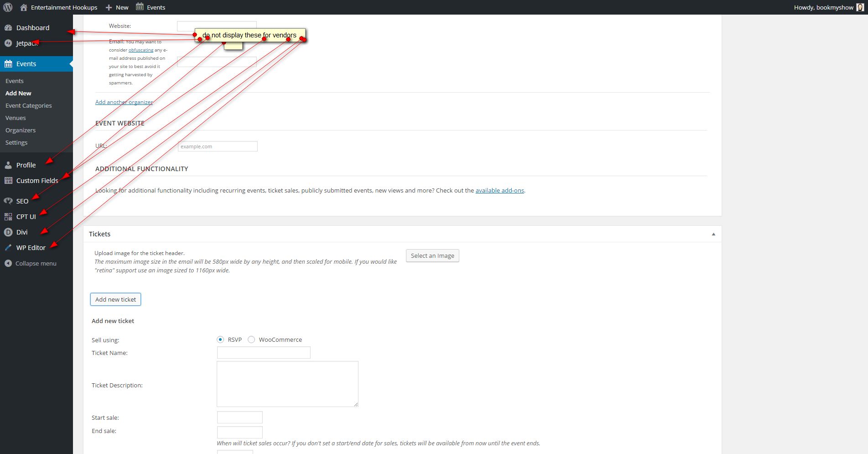The width and height of the screenshot is (868, 454).
Task: Click the user avatar beside Howdy, bookmyshow
Action: coord(860,7)
